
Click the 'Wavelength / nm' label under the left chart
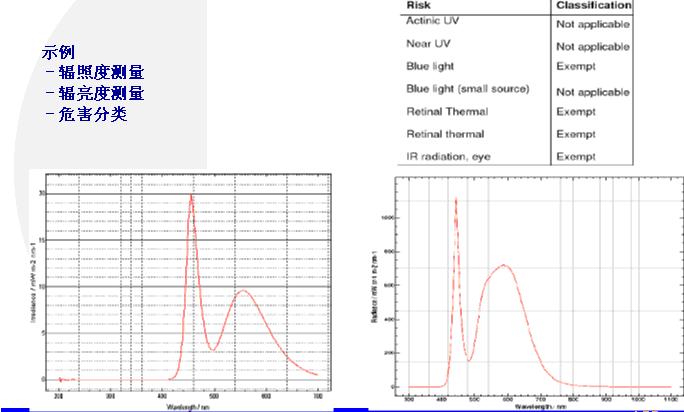coord(188,407)
